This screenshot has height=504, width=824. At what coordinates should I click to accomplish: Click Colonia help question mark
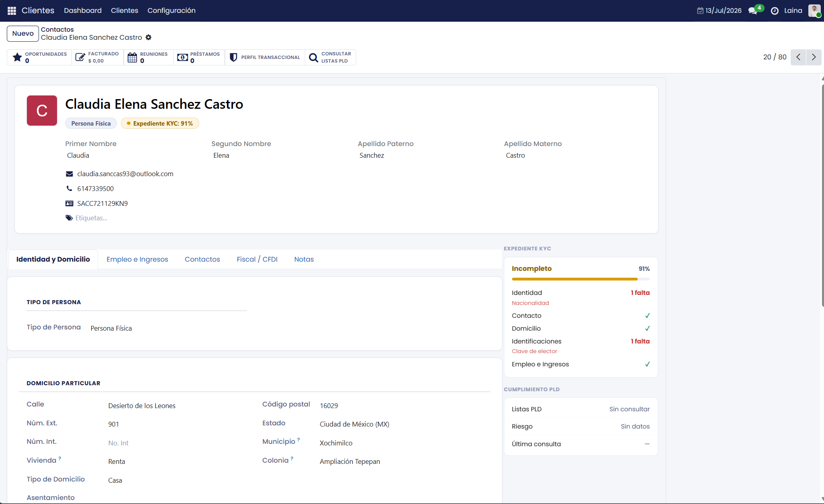[x=292, y=458]
